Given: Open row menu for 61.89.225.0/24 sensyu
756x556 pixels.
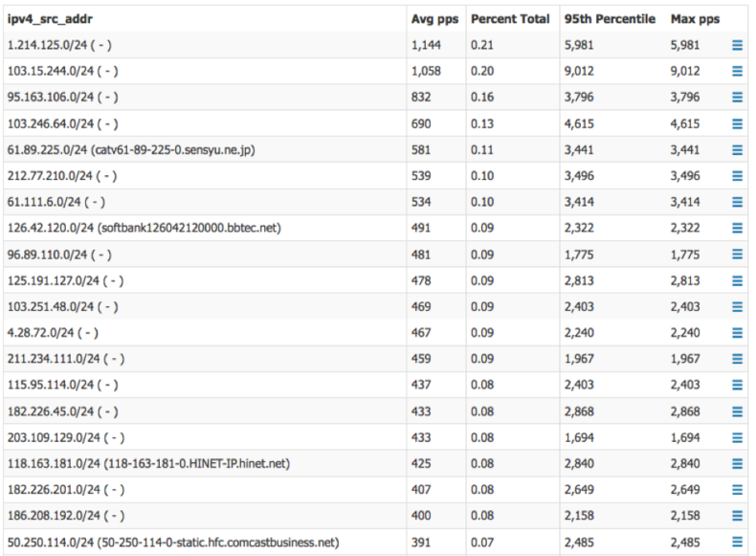Looking at the screenshot, I should point(737,150).
